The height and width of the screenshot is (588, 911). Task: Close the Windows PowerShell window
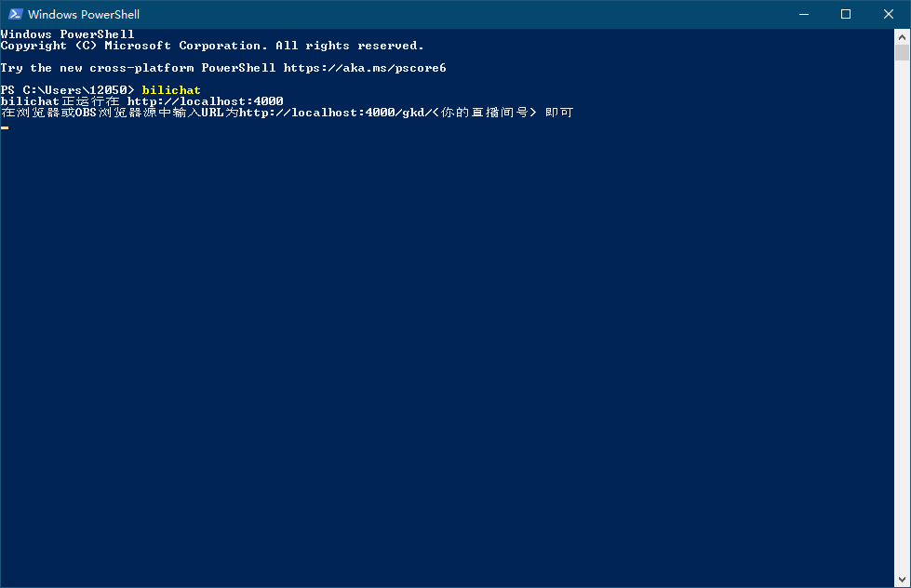[889, 14]
